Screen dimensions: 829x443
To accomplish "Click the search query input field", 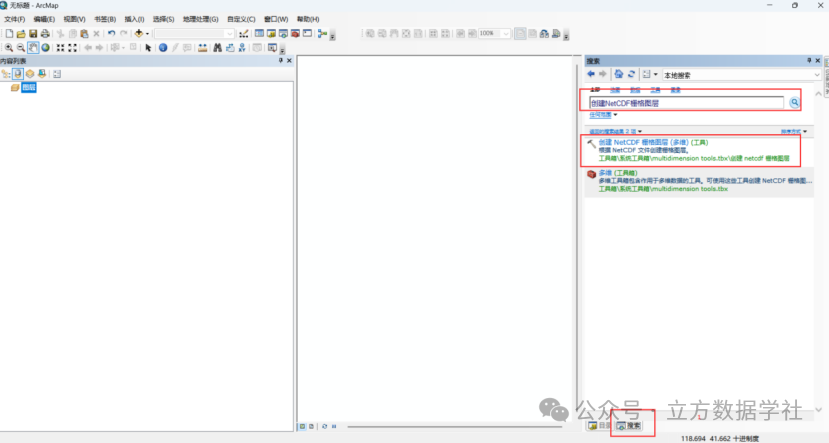I will pyautogui.click(x=686, y=103).
